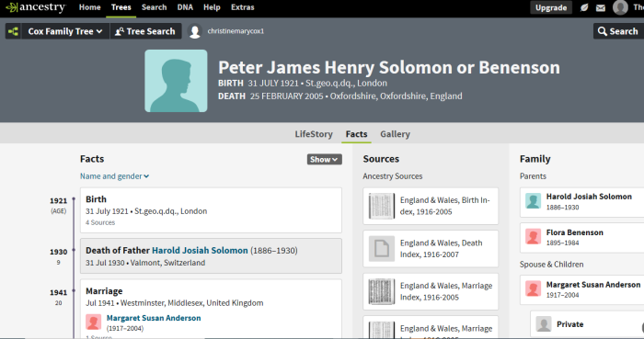Open the Extras menu
644x339 pixels.
pos(243,7)
